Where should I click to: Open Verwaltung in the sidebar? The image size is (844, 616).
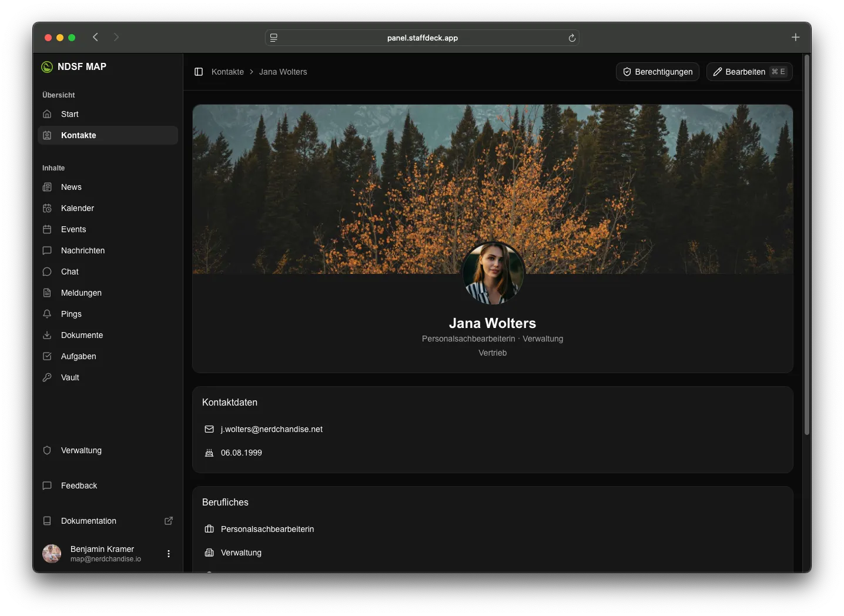pyautogui.click(x=108, y=450)
